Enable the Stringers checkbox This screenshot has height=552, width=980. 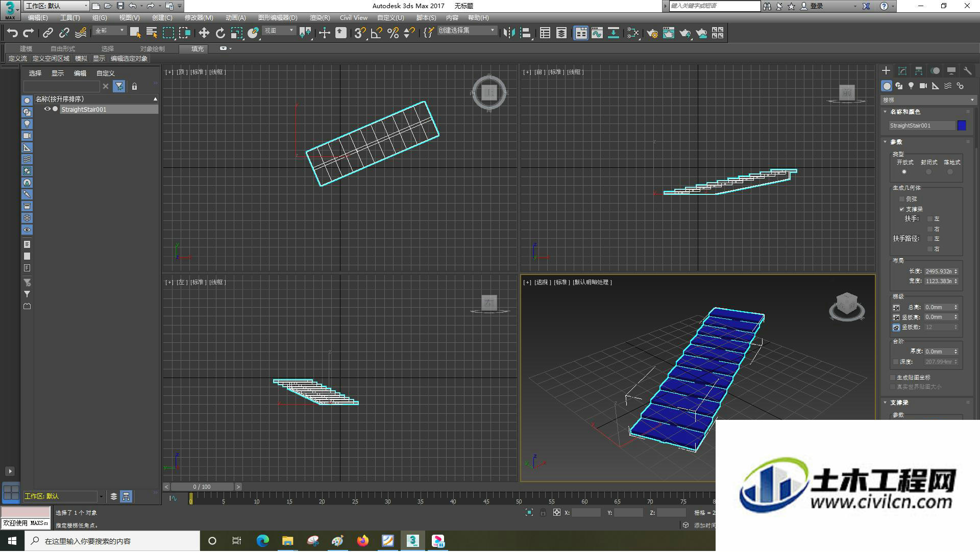[x=902, y=199]
